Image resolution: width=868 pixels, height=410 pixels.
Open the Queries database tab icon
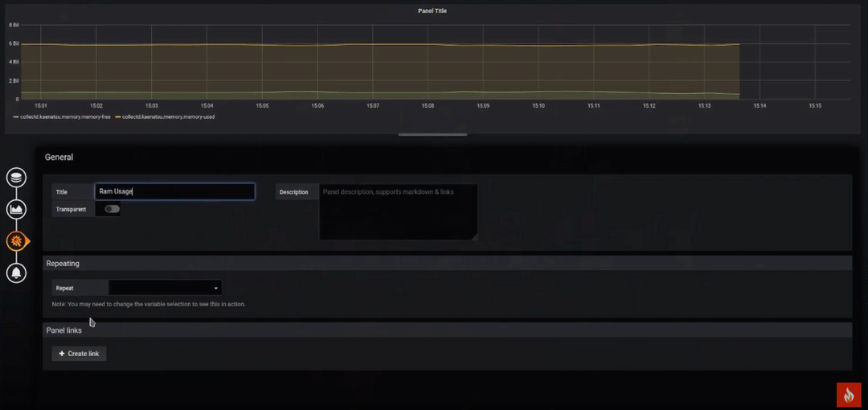click(x=16, y=178)
